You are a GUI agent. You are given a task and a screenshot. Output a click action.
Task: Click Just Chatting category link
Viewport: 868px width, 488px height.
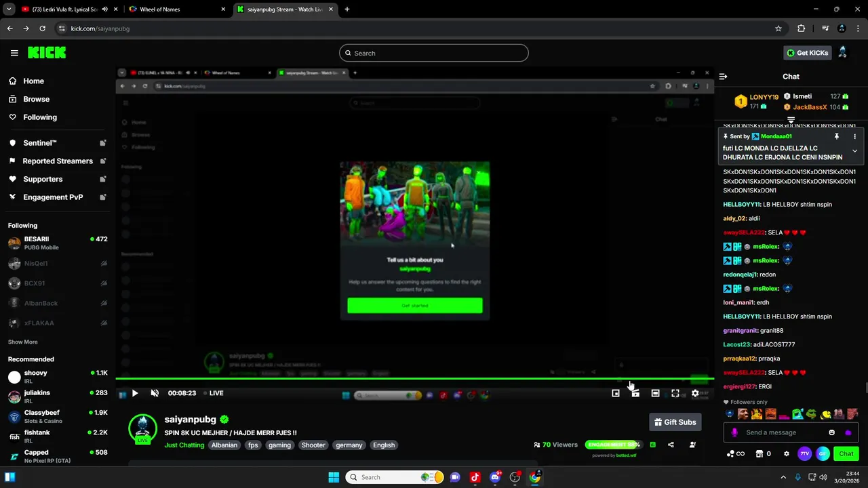click(x=184, y=445)
